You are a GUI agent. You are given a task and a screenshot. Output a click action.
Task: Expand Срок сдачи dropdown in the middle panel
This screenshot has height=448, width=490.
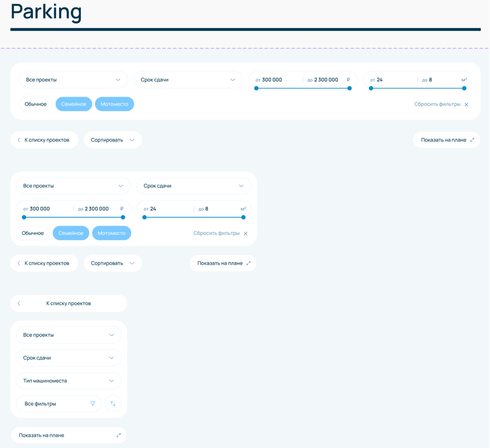[x=194, y=186]
